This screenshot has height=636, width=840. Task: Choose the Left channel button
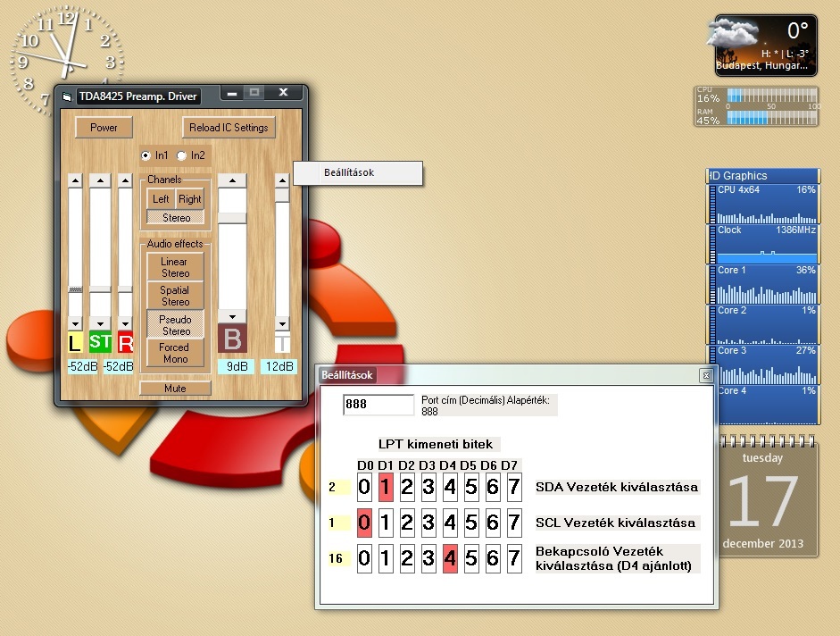[x=161, y=199]
